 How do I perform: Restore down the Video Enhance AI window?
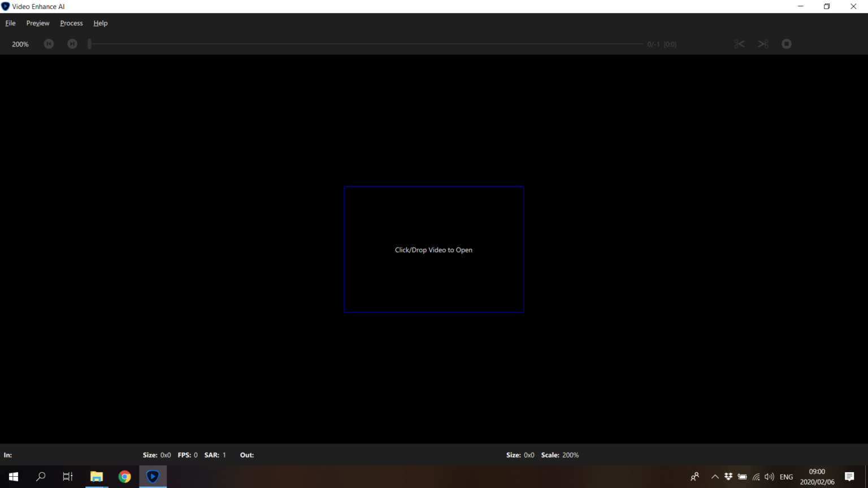[827, 6]
